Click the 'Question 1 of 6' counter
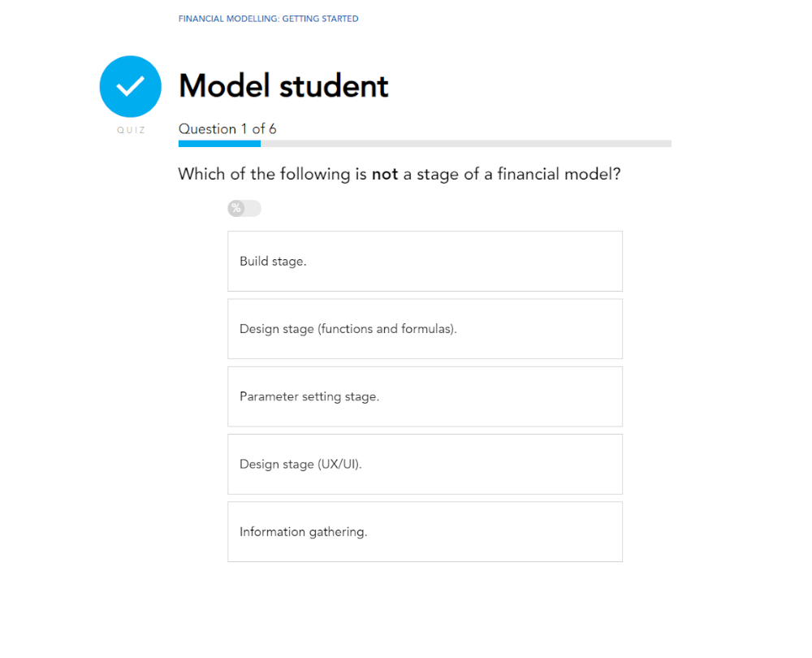 [x=227, y=129]
